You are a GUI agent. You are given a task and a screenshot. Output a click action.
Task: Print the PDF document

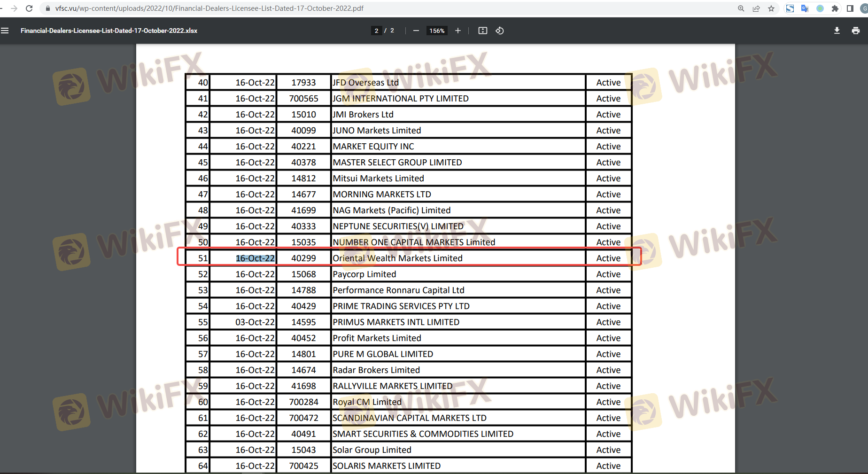(x=855, y=31)
